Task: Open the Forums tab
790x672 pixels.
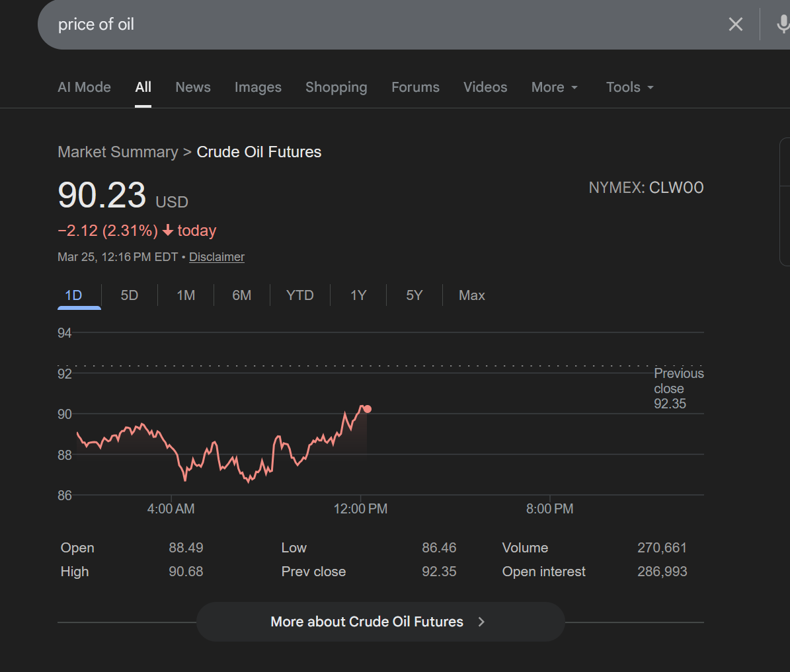Action: [415, 87]
